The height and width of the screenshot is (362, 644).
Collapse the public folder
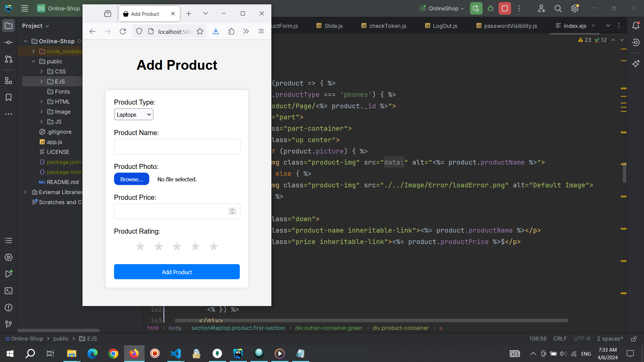pos(34,61)
